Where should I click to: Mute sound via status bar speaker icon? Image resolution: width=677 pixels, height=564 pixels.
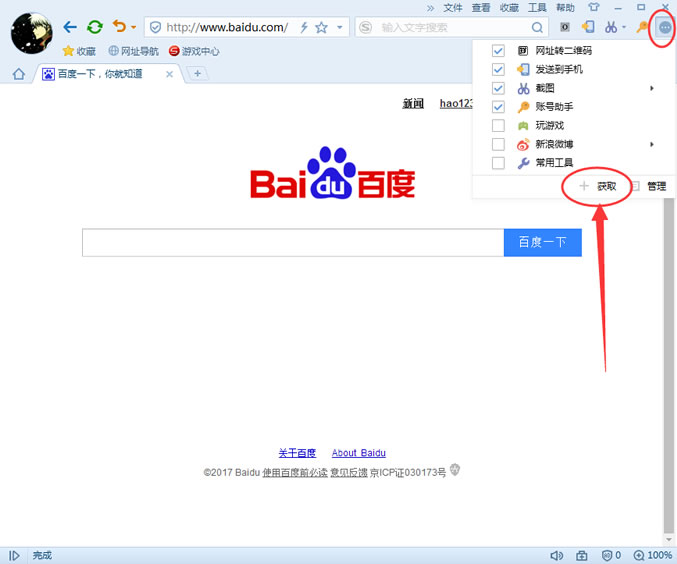556,555
